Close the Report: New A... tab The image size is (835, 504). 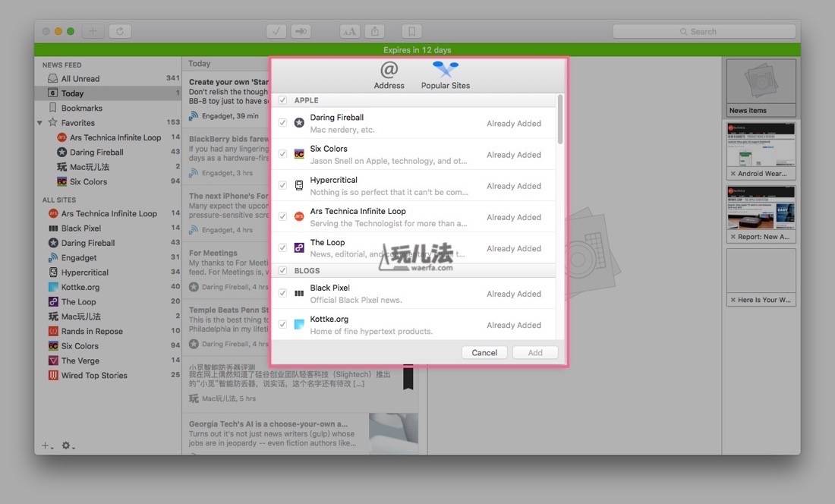[733, 237]
